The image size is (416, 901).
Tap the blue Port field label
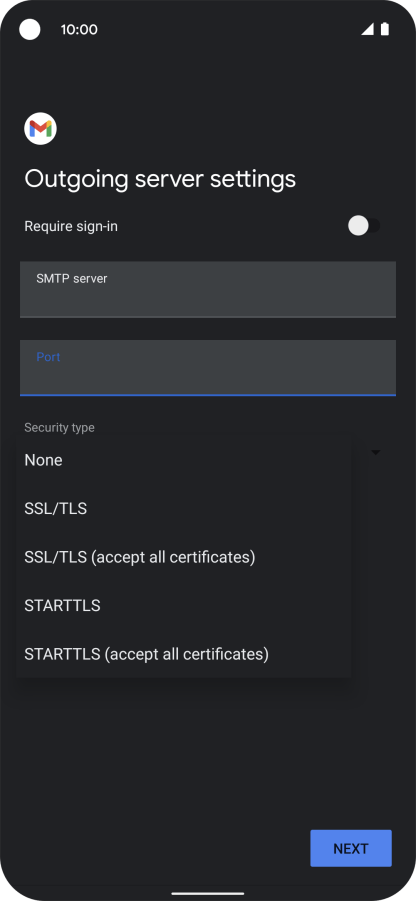[x=48, y=357]
